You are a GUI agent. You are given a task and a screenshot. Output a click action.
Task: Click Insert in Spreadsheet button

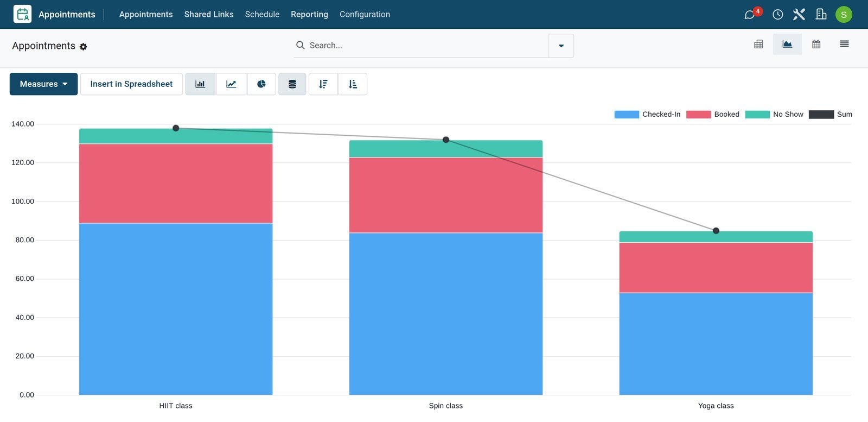131,84
